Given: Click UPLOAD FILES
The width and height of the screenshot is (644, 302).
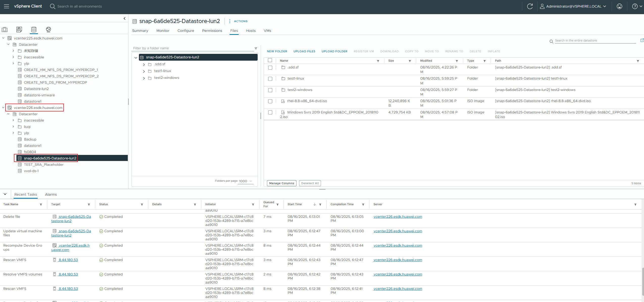Looking at the screenshot, I should [304, 51].
